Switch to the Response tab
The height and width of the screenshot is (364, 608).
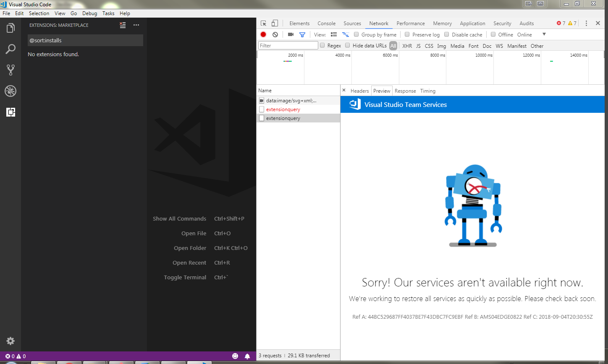pos(405,91)
